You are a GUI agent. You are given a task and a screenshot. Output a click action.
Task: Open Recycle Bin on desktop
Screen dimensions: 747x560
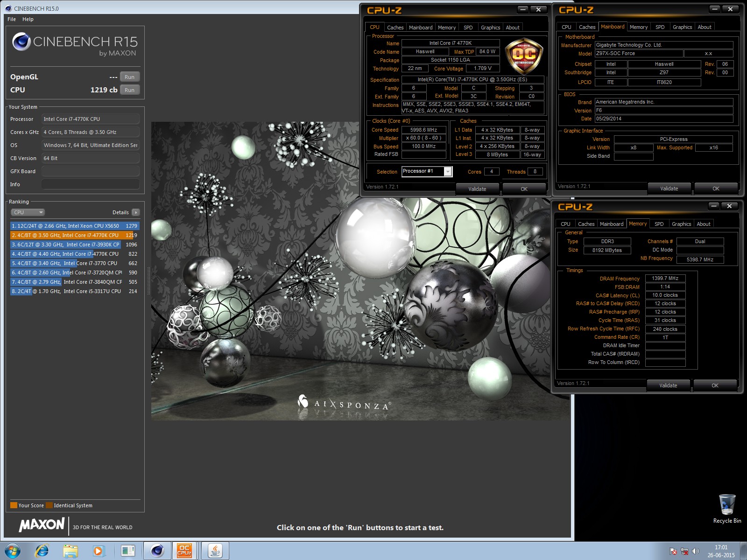tap(727, 509)
